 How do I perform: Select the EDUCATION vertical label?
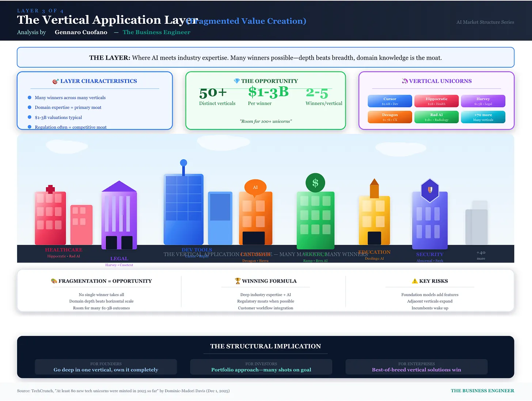[x=374, y=252]
